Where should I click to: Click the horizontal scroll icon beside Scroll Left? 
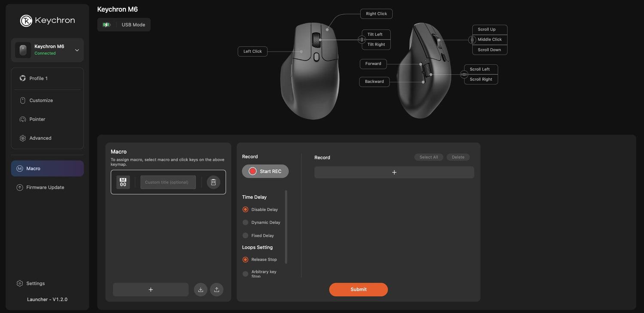click(464, 74)
